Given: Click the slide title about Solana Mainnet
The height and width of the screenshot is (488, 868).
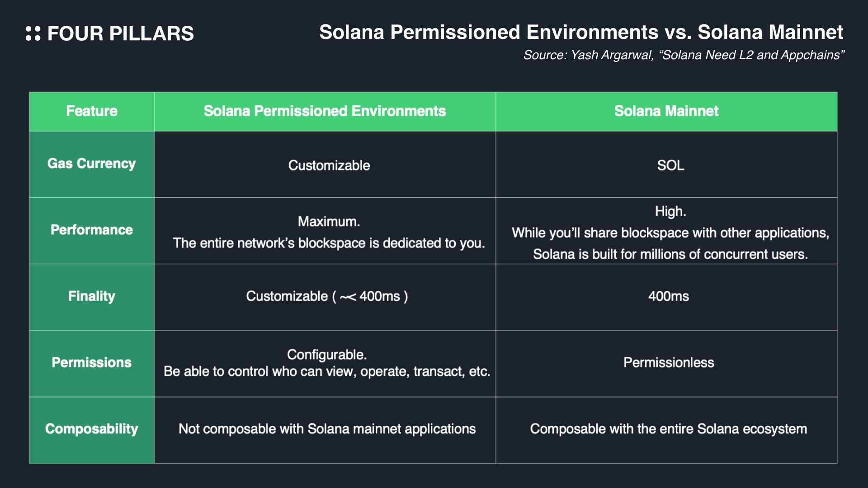Looking at the screenshot, I should coord(581,33).
